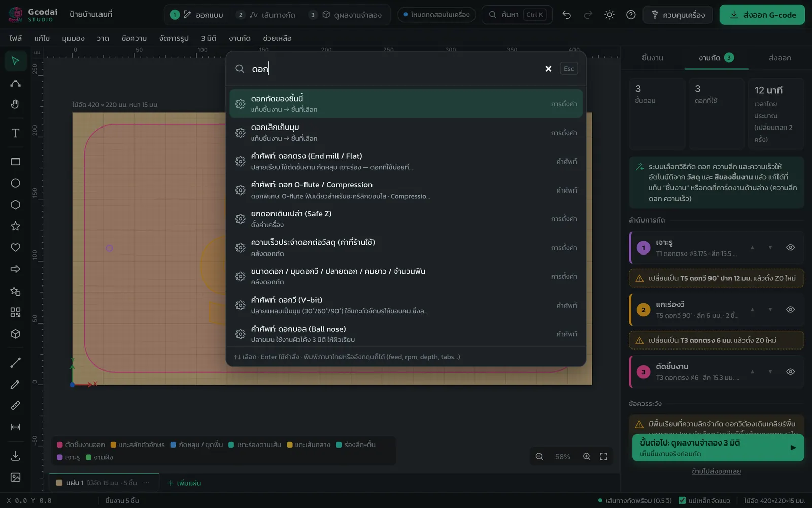Open the 3 มิติ menu
This screenshot has width=812, height=508.
(x=209, y=38)
